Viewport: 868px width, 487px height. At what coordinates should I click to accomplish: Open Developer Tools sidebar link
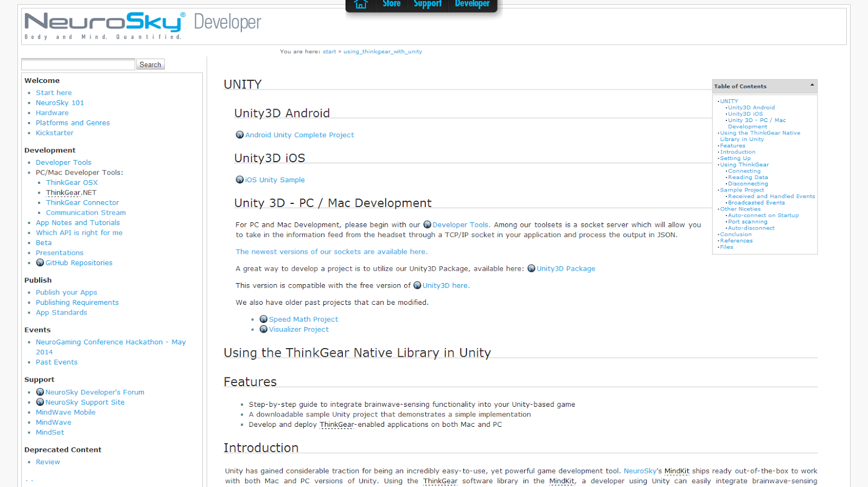click(63, 163)
